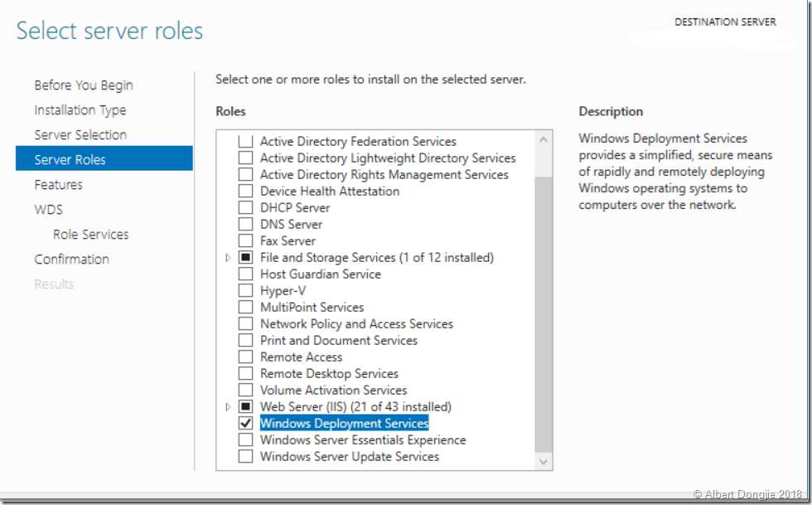Select Print and Document Services label
Viewport: 812px width, 505px height.
click(339, 340)
